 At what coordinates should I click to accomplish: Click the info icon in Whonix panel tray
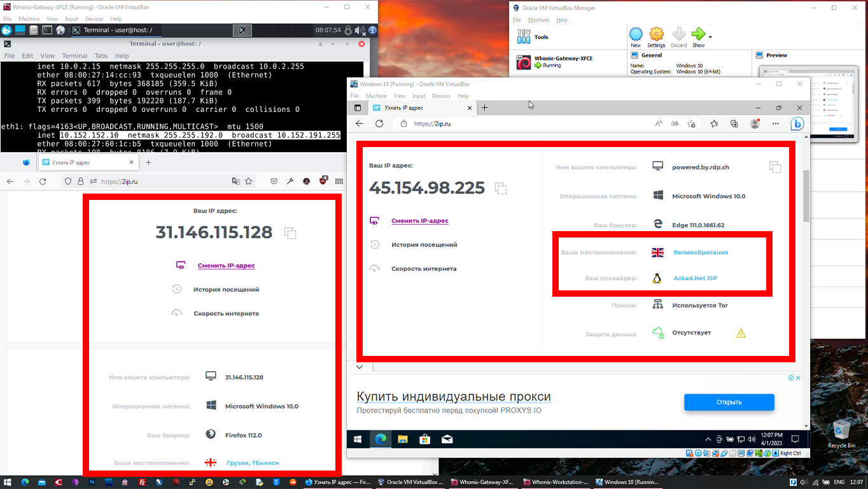coord(372,30)
